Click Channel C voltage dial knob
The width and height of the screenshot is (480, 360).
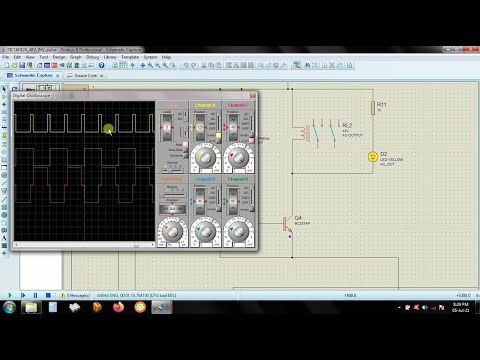(x=238, y=157)
